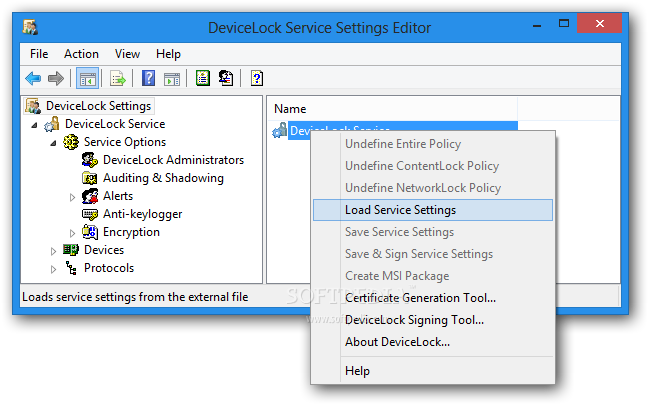
Task: Select Alerts tree label
Action: pos(118,196)
